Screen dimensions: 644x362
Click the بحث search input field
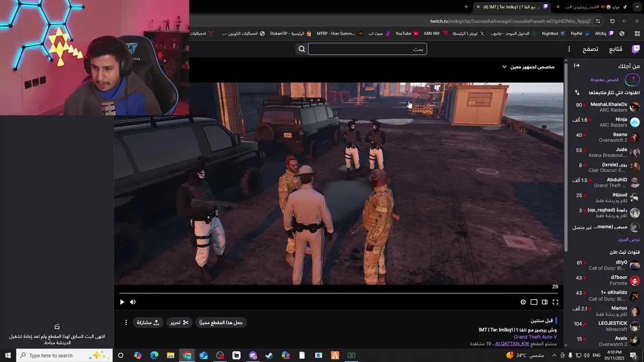pos(367,49)
